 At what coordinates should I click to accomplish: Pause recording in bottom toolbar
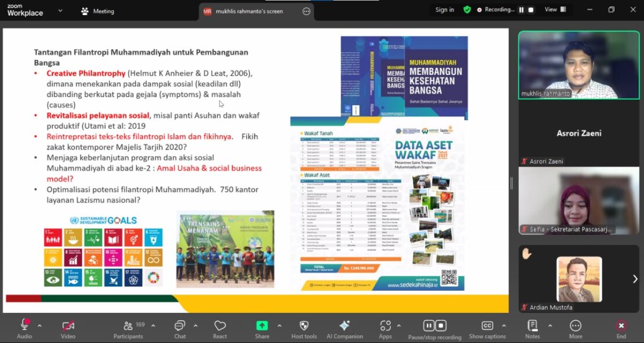(x=429, y=326)
